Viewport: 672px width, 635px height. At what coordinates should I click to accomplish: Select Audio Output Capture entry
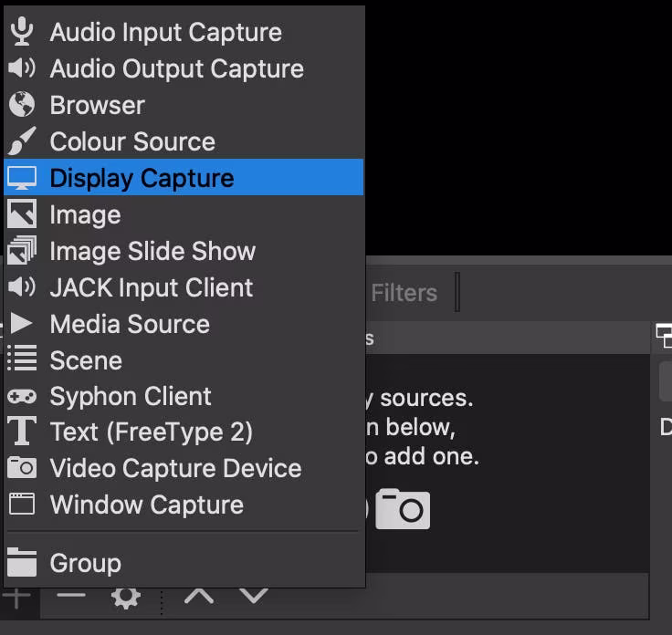[176, 68]
